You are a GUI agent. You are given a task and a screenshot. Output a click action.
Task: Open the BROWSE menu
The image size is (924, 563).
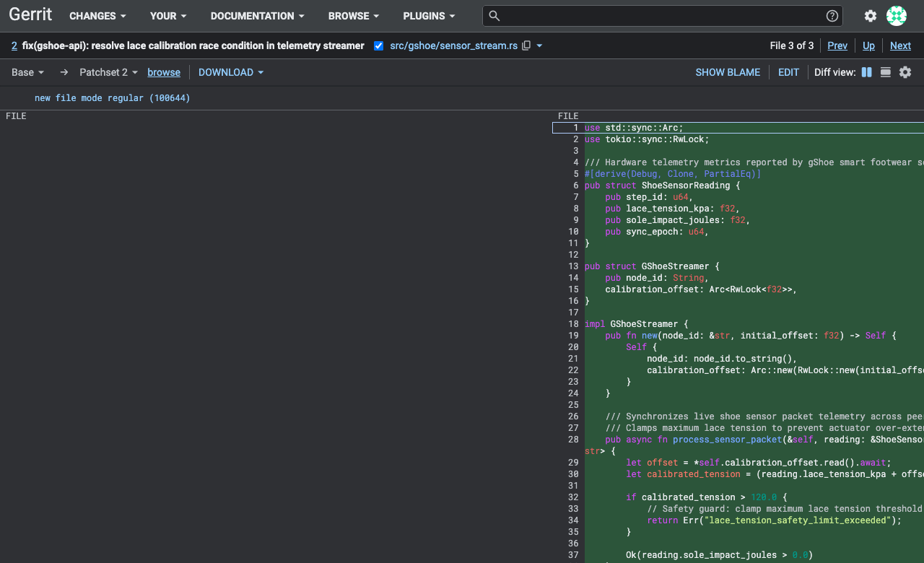[354, 16]
